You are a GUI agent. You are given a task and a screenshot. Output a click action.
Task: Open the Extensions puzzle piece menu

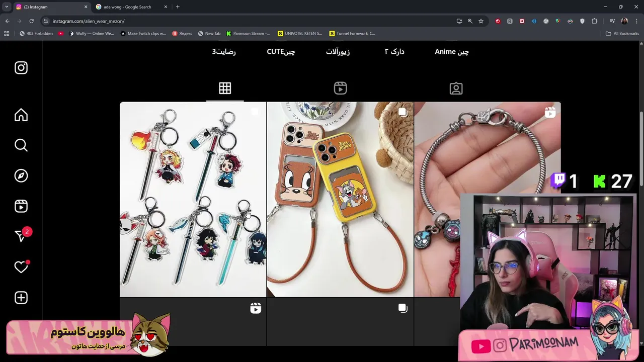tap(595, 21)
